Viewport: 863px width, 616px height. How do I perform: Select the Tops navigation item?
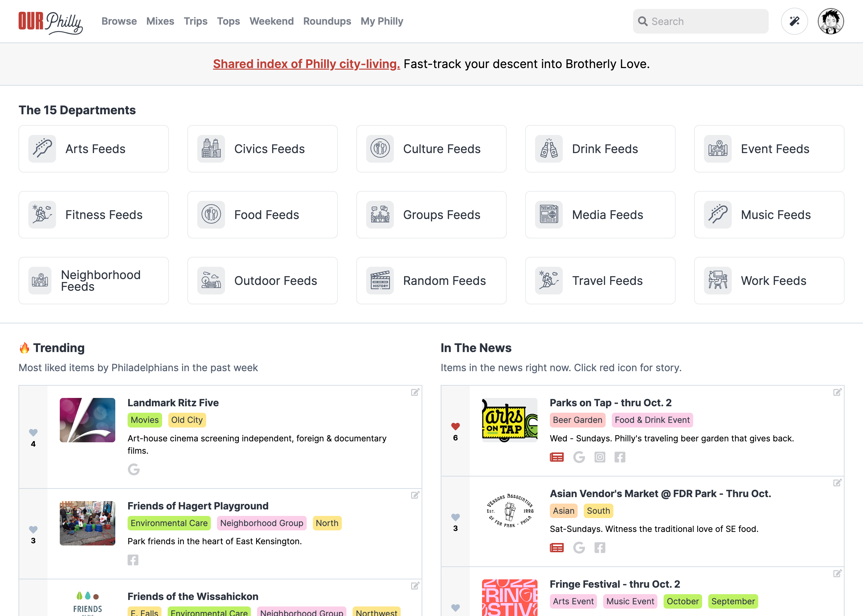click(228, 21)
